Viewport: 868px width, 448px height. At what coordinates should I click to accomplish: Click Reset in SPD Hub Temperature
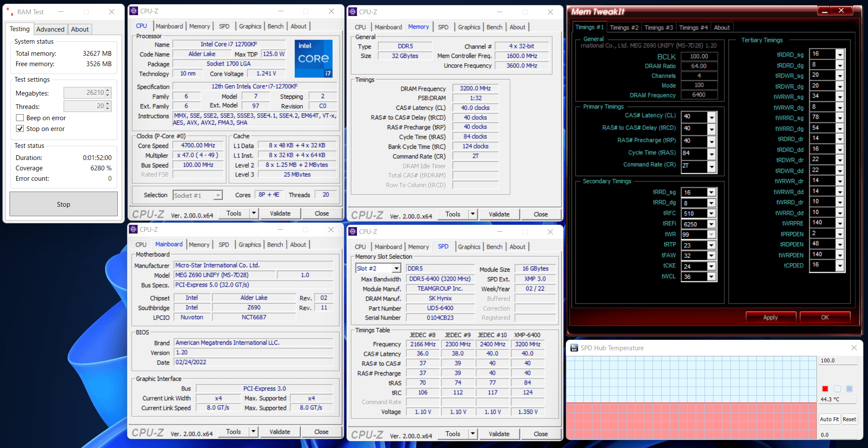[x=849, y=419]
